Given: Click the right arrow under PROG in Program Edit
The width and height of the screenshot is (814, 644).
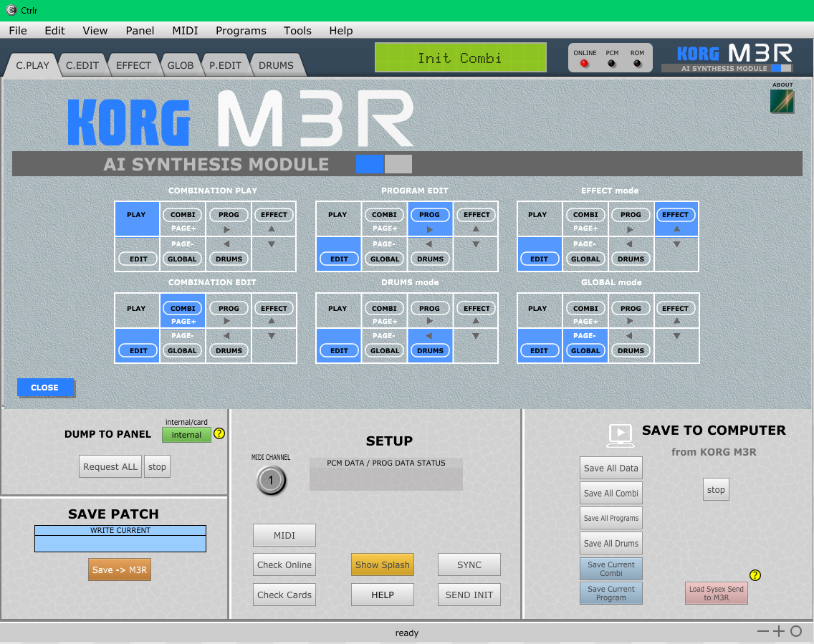Looking at the screenshot, I should [x=429, y=229].
